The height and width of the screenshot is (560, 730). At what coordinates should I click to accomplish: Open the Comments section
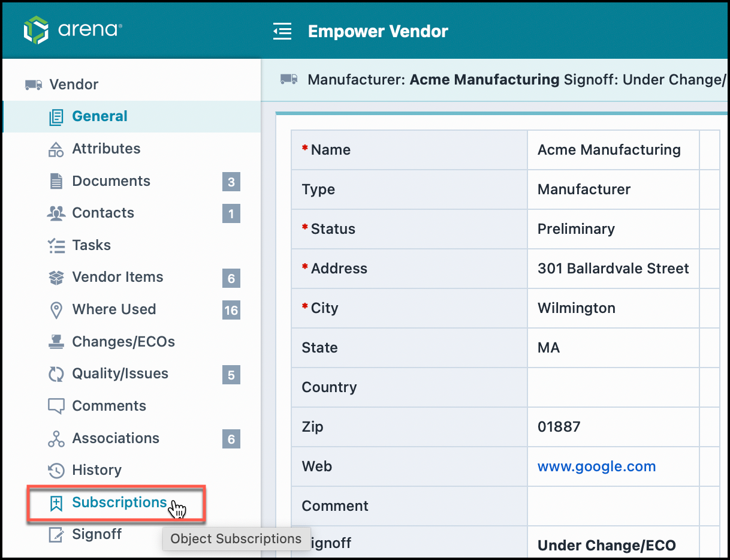tap(109, 406)
